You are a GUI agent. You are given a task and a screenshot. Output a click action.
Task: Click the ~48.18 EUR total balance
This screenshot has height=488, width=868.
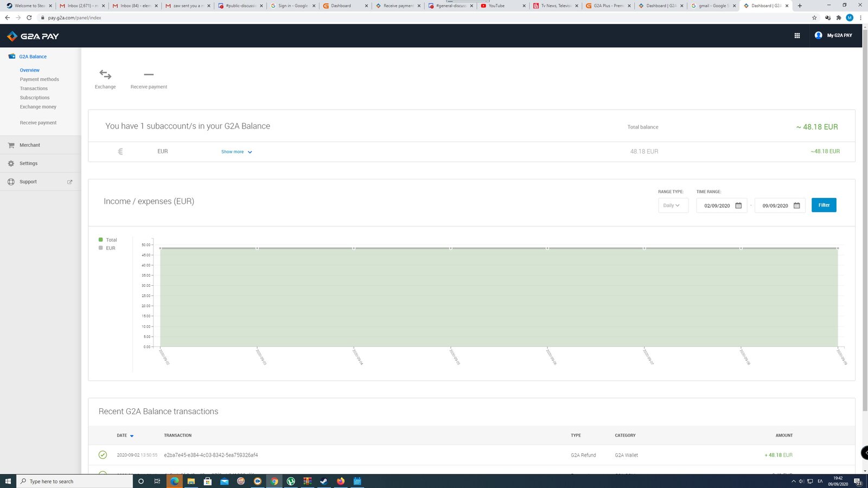(x=817, y=127)
